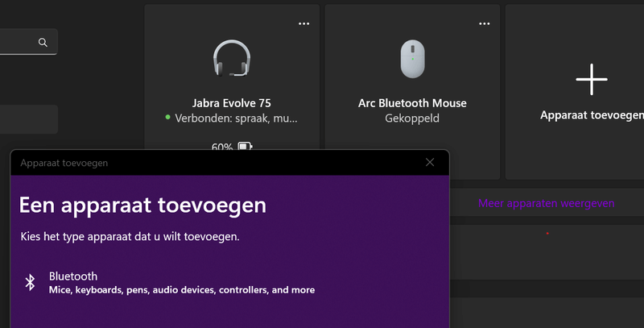Click the Een apparaat toevoegen heading
Image resolution: width=644 pixels, height=328 pixels.
pyautogui.click(x=142, y=205)
